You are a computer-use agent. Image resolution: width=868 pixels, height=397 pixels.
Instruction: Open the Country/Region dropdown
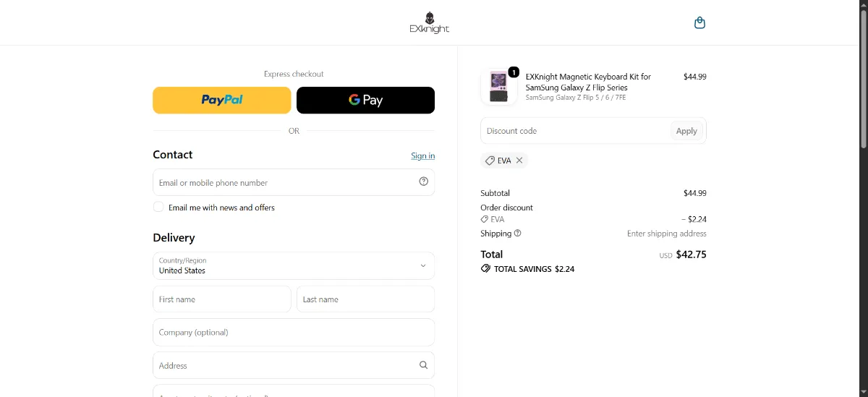[294, 265]
